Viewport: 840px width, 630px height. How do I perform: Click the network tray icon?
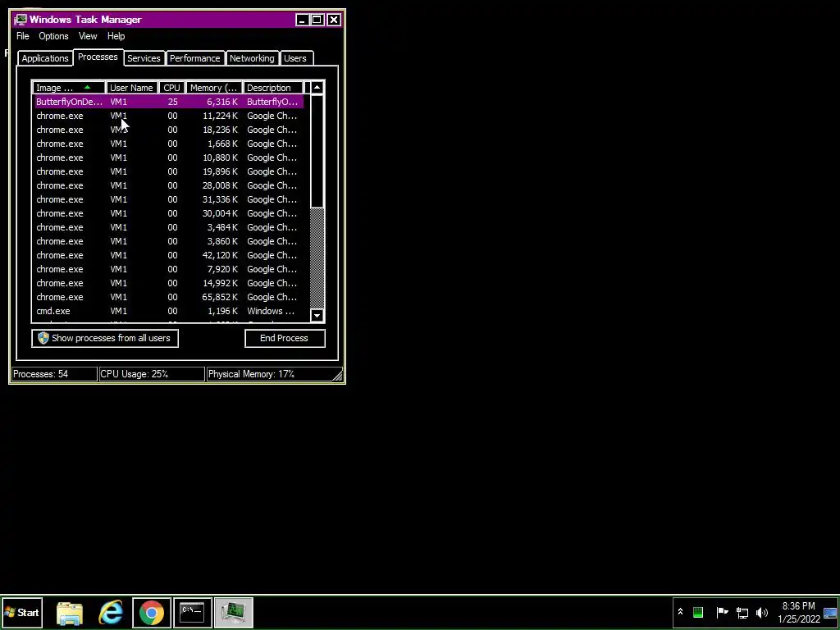pyautogui.click(x=742, y=612)
